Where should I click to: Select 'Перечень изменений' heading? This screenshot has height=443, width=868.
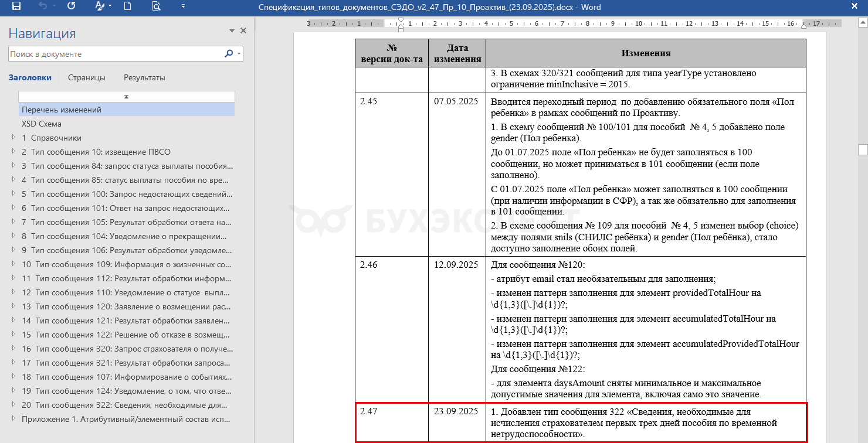[127, 110]
